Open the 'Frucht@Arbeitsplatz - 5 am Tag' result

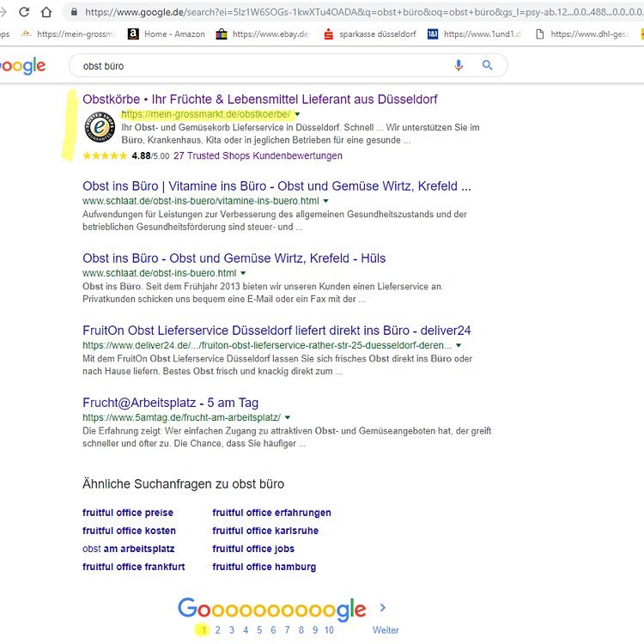pos(171,403)
